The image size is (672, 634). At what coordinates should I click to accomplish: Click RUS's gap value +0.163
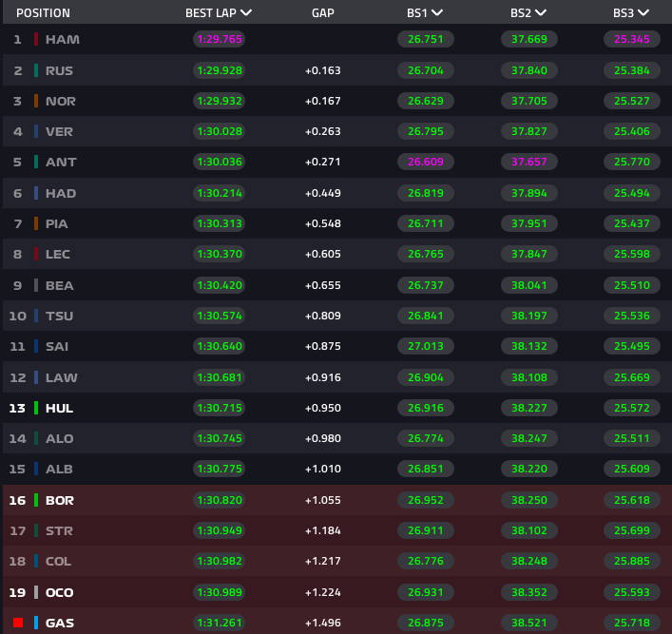click(x=322, y=71)
